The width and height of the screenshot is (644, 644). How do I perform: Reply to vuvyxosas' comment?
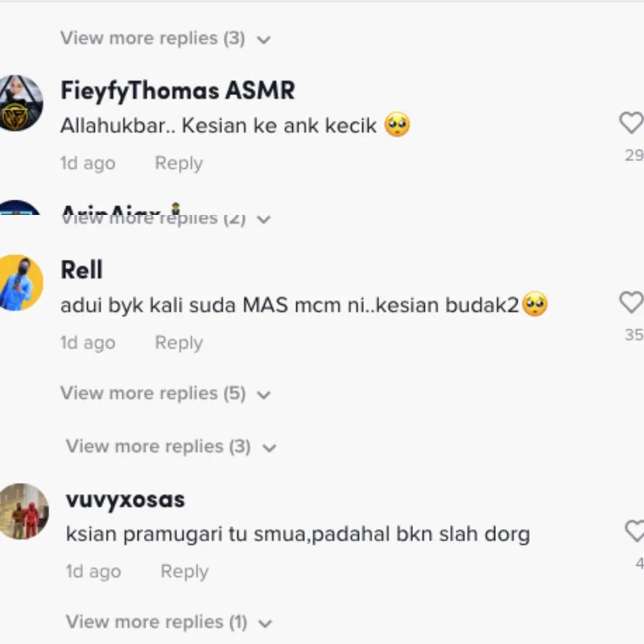(184, 572)
